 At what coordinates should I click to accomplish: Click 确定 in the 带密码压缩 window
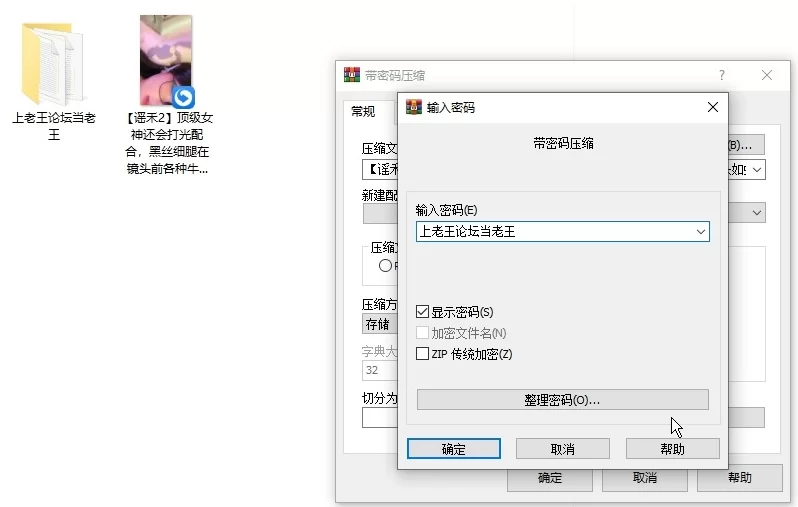click(x=550, y=479)
